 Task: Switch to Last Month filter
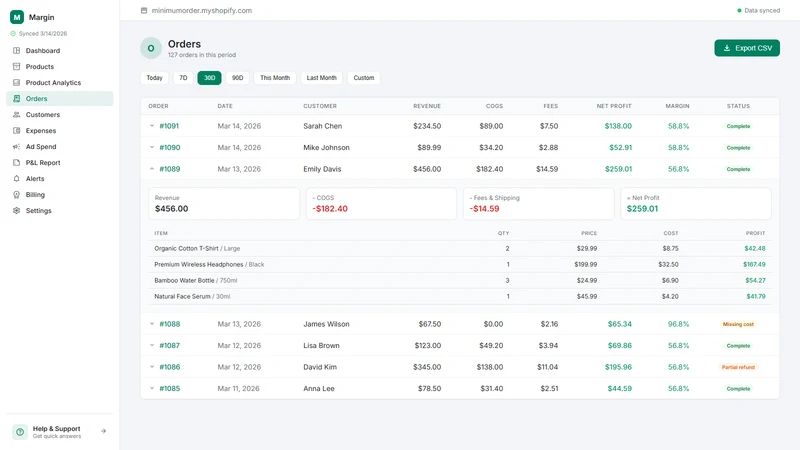click(x=321, y=78)
